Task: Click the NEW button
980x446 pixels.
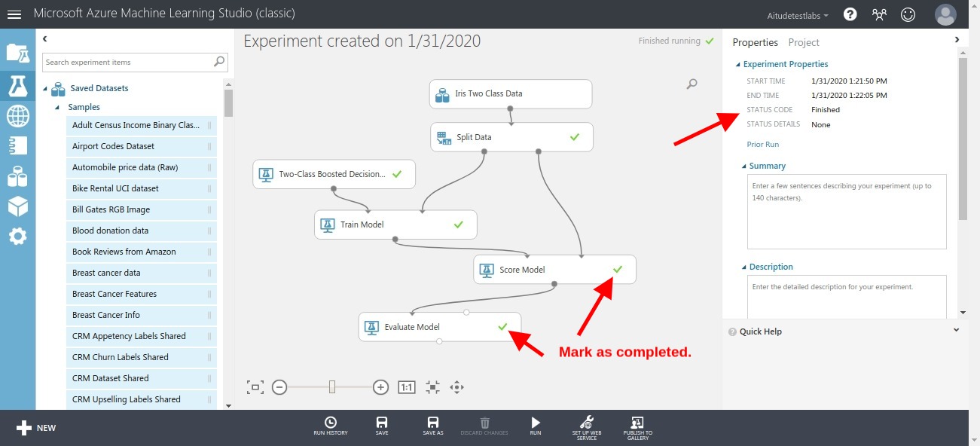Action: pos(35,427)
